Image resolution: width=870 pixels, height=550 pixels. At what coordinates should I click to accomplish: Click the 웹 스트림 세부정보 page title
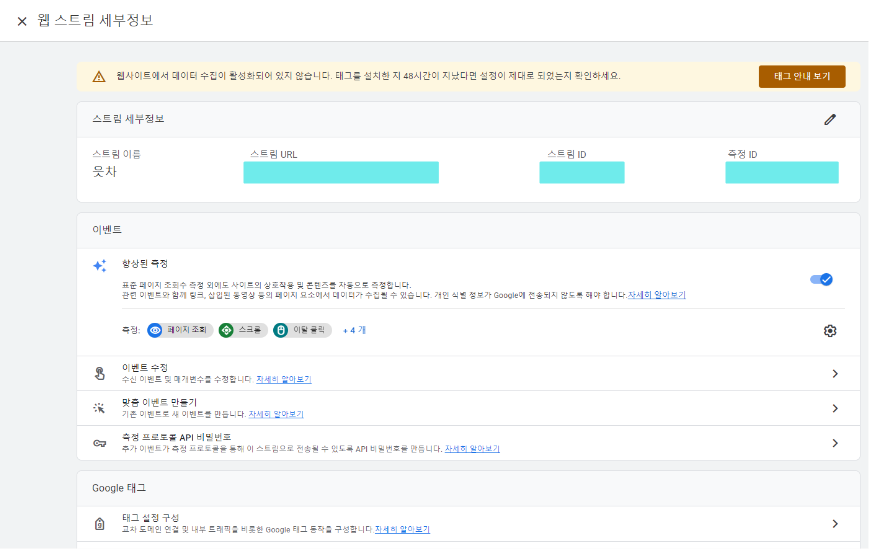tap(95, 21)
